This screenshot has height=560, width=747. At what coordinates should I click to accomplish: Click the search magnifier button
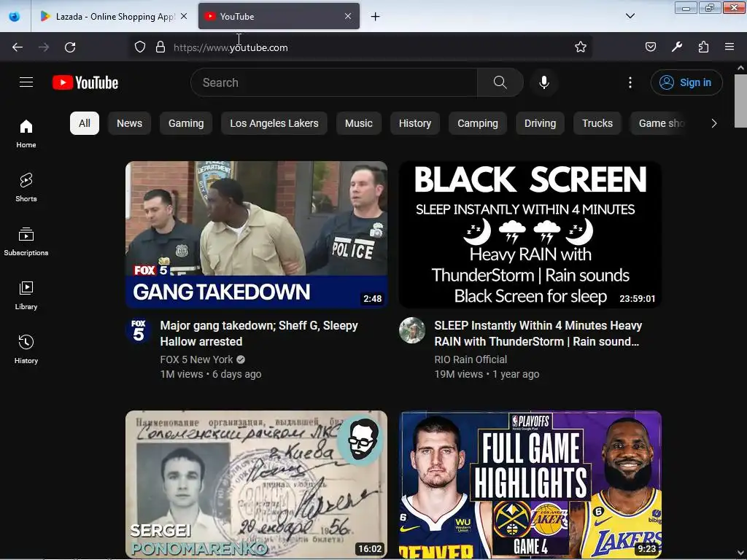click(x=500, y=82)
